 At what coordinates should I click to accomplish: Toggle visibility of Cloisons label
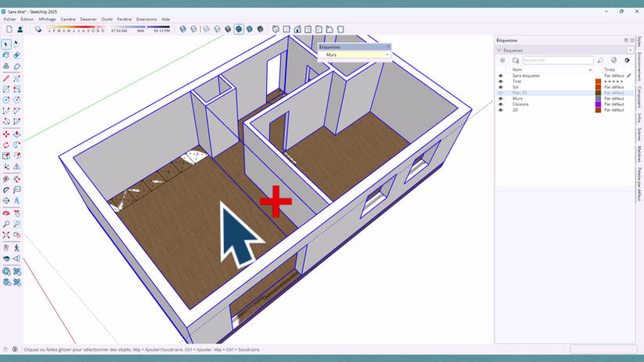click(x=500, y=105)
